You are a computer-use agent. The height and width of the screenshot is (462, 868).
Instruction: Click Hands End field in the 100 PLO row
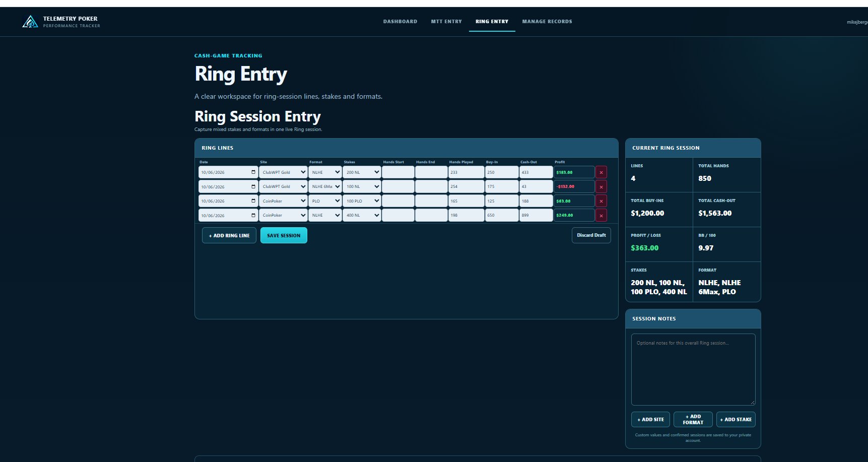[431, 201]
